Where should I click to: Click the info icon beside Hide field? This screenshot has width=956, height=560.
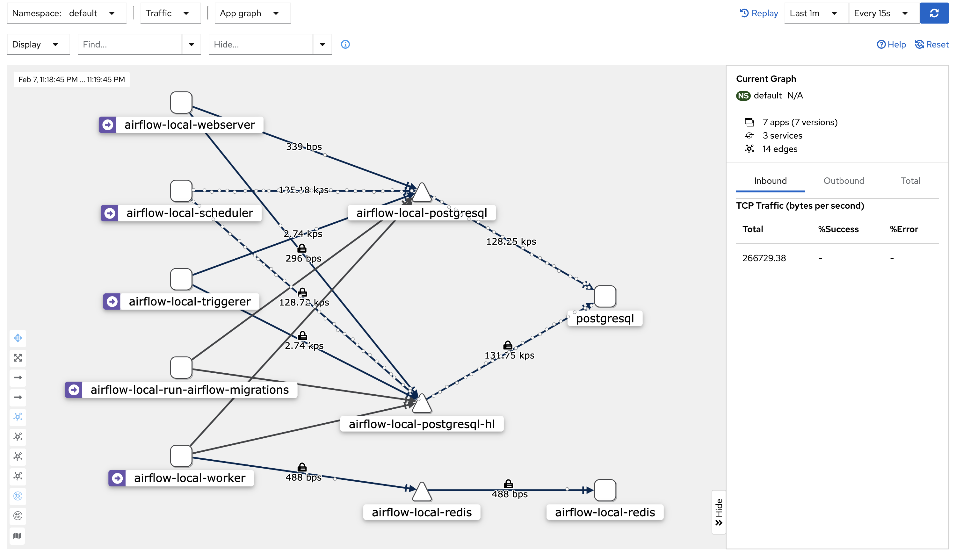[x=345, y=44]
